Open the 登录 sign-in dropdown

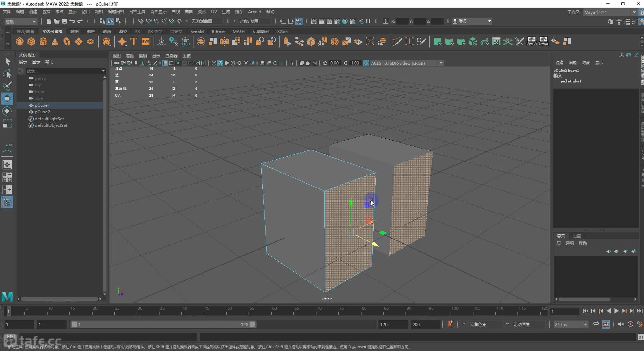pos(472,21)
